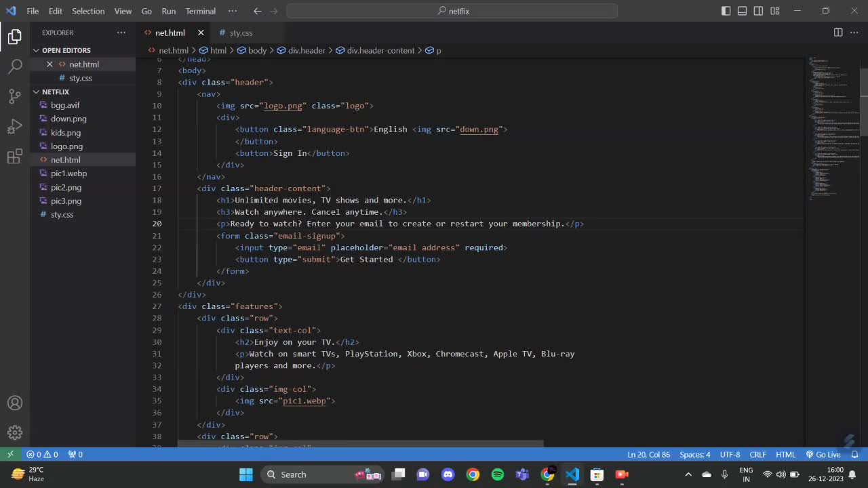868x488 pixels.
Task: Click the editor minimap
Action: 833,129
